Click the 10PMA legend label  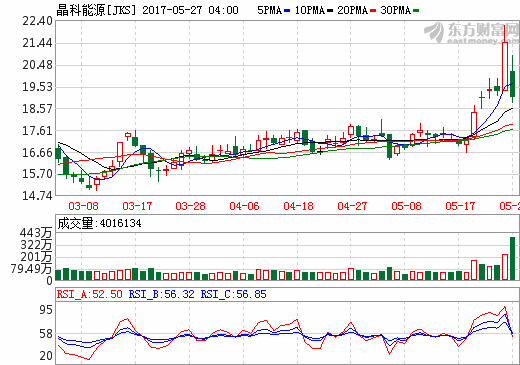[310, 10]
